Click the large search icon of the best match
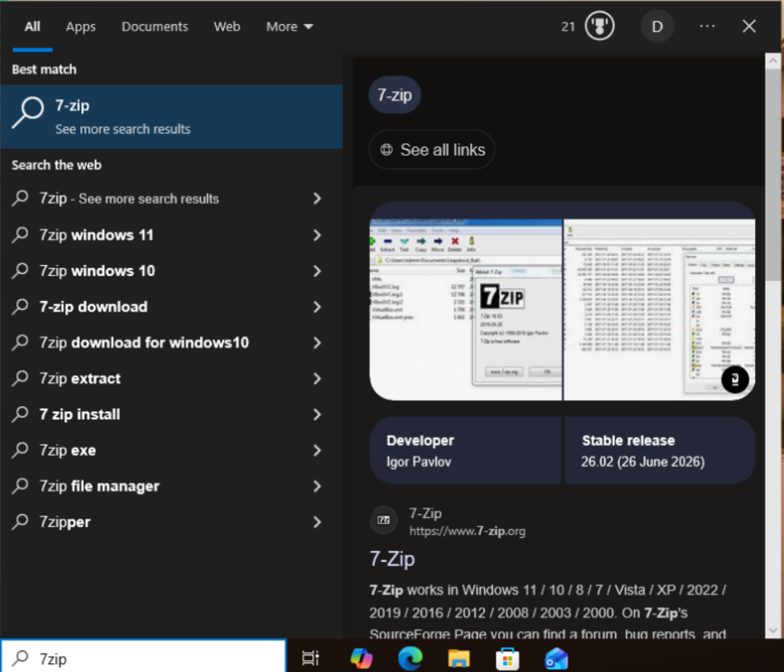This screenshot has height=672, width=784. tap(28, 112)
